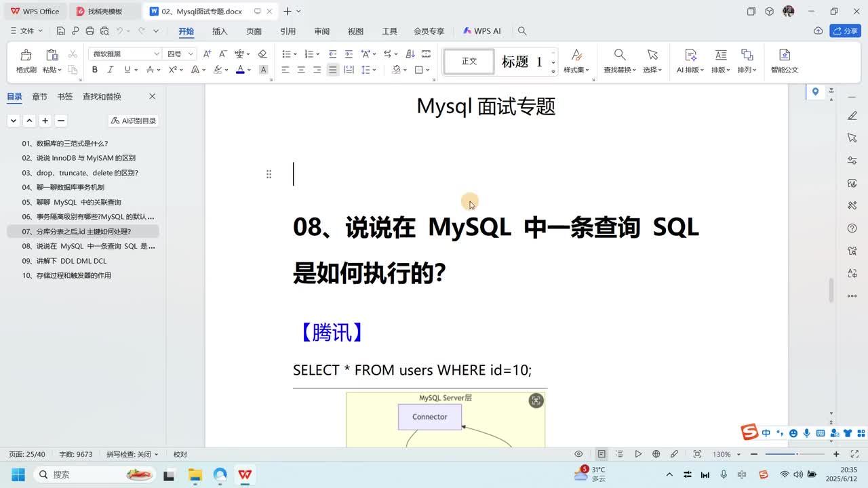Open numbered list dropdown arrow

(x=318, y=54)
